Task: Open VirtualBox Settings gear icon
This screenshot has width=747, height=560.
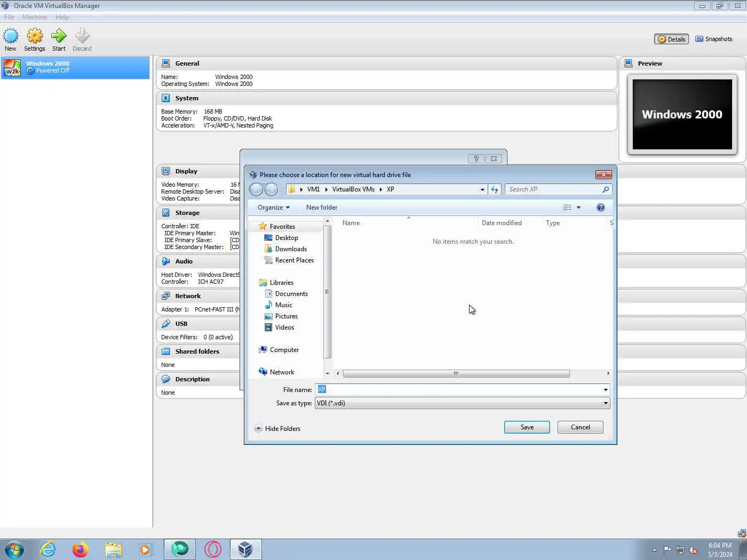Action: (35, 36)
